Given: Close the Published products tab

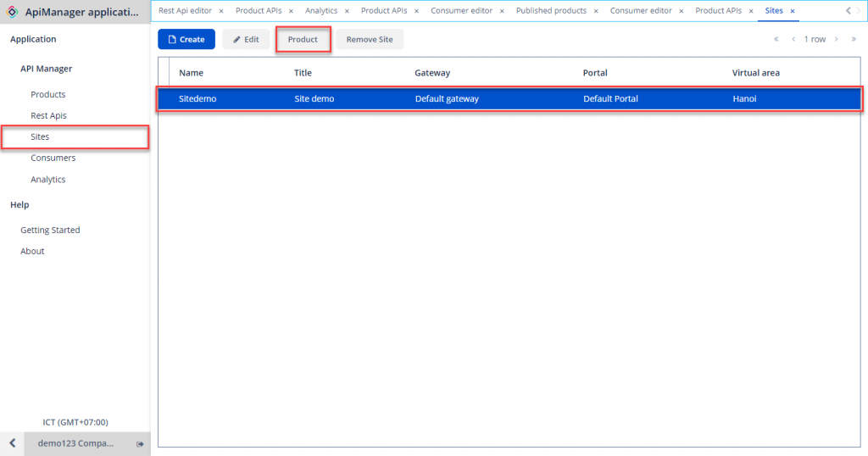Looking at the screenshot, I should click(596, 11).
